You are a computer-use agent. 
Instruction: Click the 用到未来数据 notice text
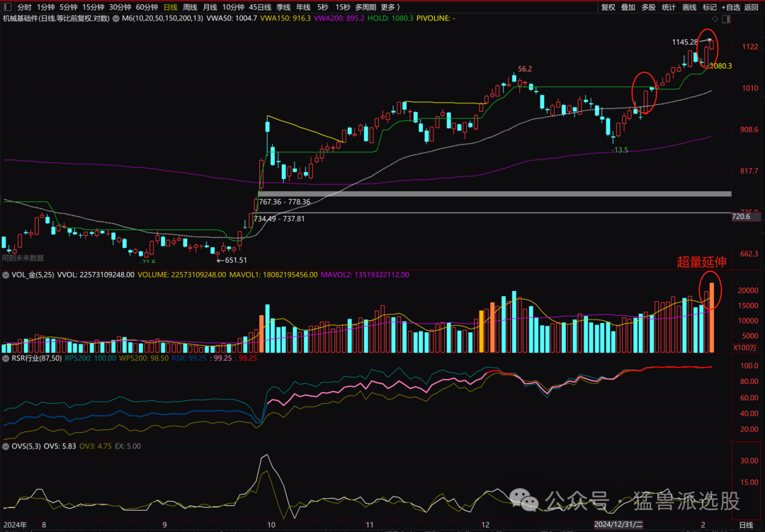pos(23,258)
